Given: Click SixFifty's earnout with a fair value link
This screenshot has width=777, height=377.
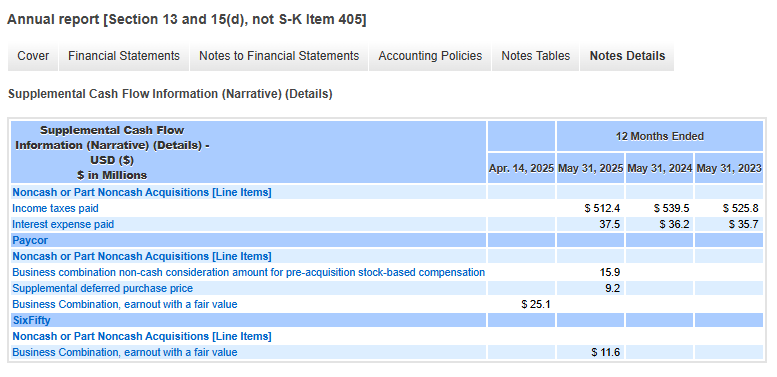Looking at the screenshot, I should point(125,352).
